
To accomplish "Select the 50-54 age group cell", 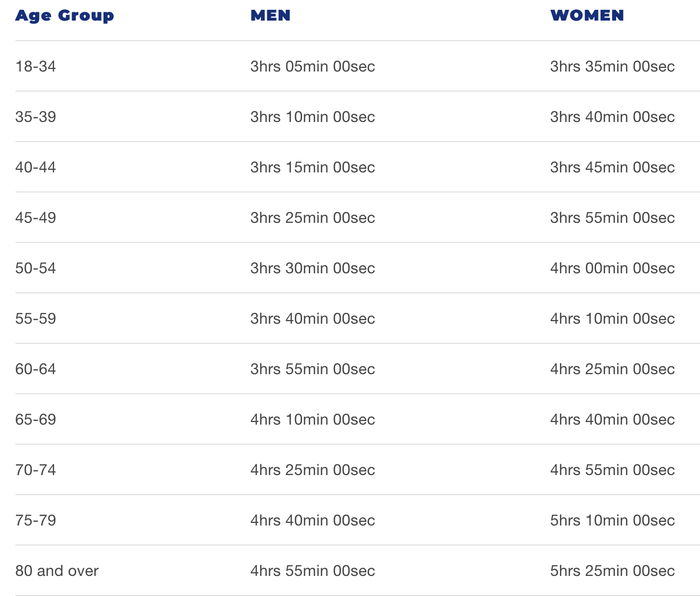I will tap(36, 268).
